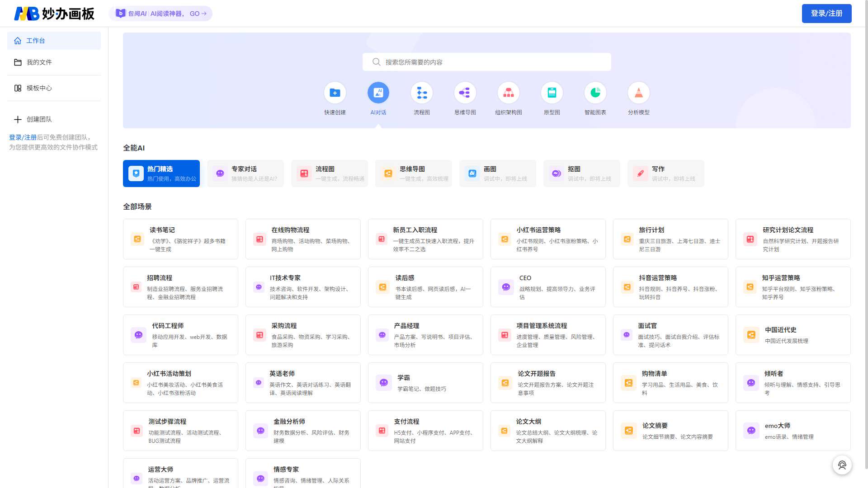Open the 思维导图 mind map icon in banner
The width and height of the screenshot is (868, 488).
[465, 93]
